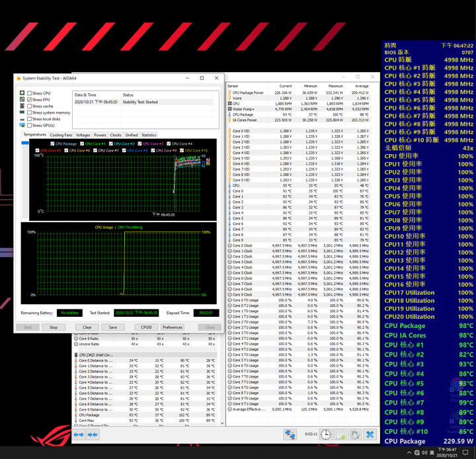Select the Unified tab
The width and height of the screenshot is (476, 459).
132,135
